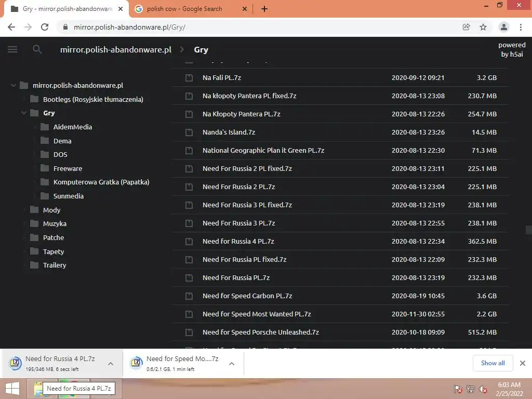This screenshot has height=399, width=532.
Task: Click the share page icon in address bar
Action: coord(467,27)
